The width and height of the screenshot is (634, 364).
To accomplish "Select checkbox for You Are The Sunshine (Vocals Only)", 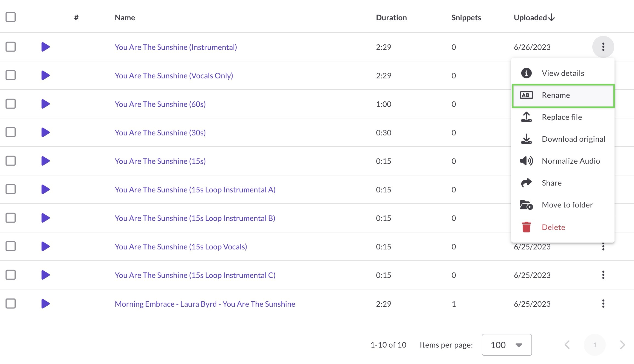I will 11,75.
